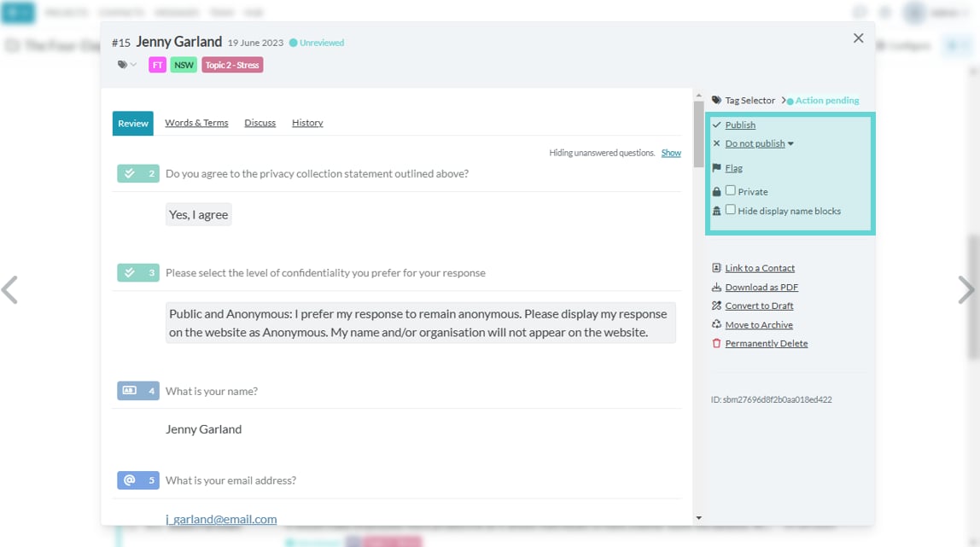Go to the previous submission arrow

tap(9, 290)
